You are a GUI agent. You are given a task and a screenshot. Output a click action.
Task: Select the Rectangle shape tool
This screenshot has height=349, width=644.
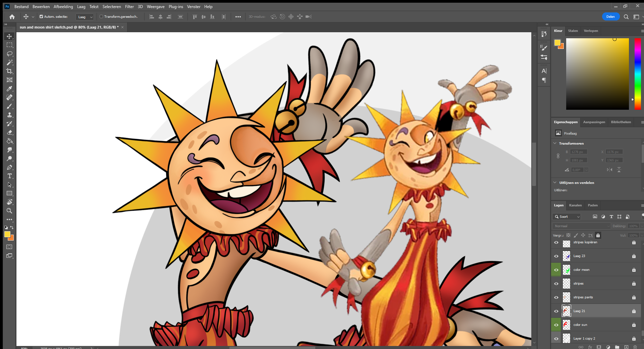(x=9, y=193)
